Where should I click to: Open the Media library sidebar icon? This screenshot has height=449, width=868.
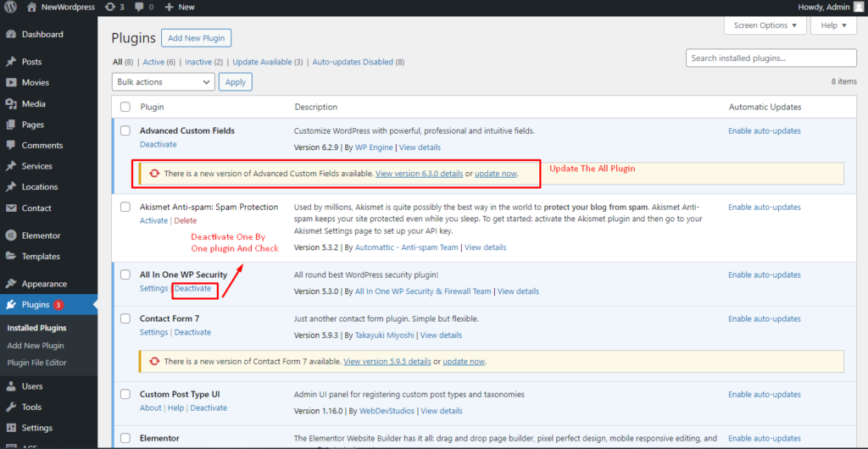(x=10, y=103)
